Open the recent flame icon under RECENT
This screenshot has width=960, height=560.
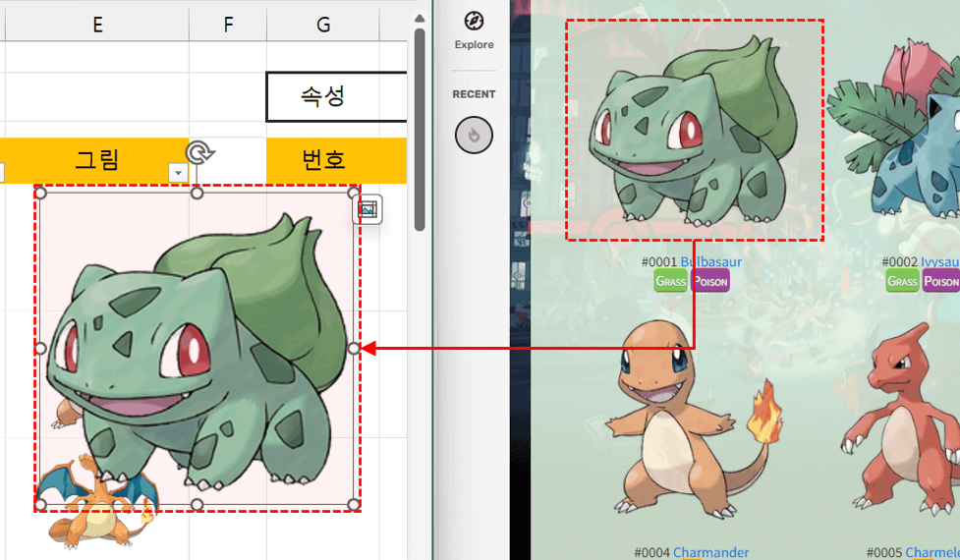point(474,136)
